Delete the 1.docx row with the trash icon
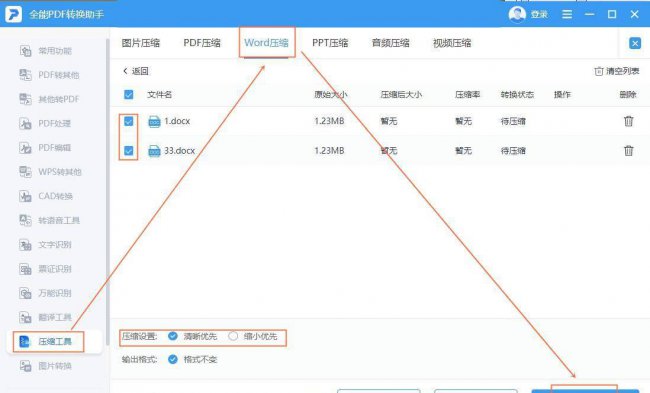This screenshot has height=393, width=650. click(x=628, y=121)
